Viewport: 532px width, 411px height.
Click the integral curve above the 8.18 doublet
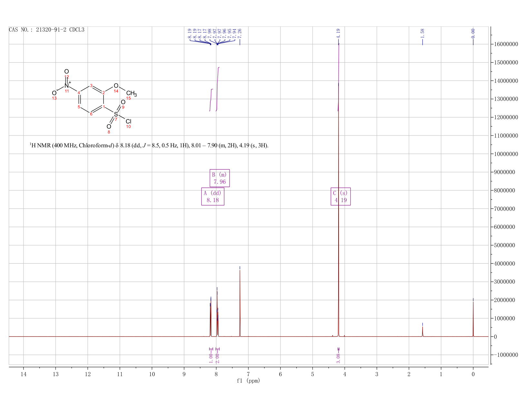tap(211, 100)
